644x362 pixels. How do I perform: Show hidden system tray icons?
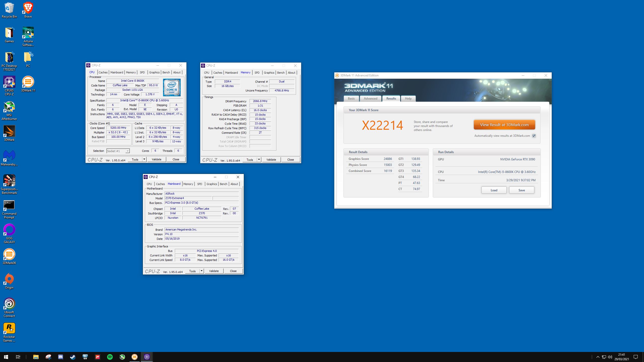point(598,357)
